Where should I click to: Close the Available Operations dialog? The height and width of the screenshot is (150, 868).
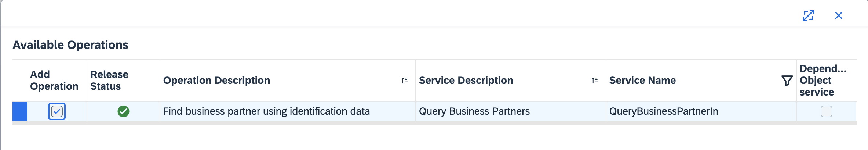838,15
